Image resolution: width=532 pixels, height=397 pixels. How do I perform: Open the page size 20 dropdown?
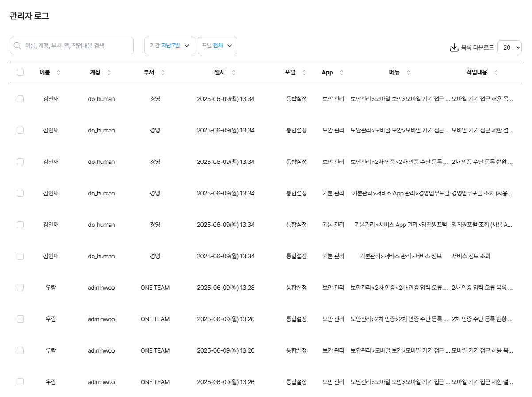click(509, 47)
